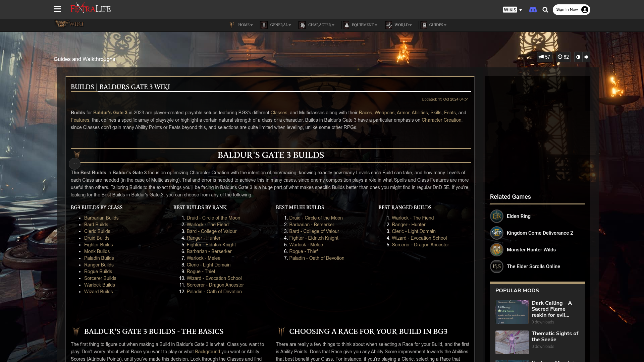This screenshot has width=644, height=362.
Task: Toggle the contrast half-circle mode
Action: click(578, 57)
